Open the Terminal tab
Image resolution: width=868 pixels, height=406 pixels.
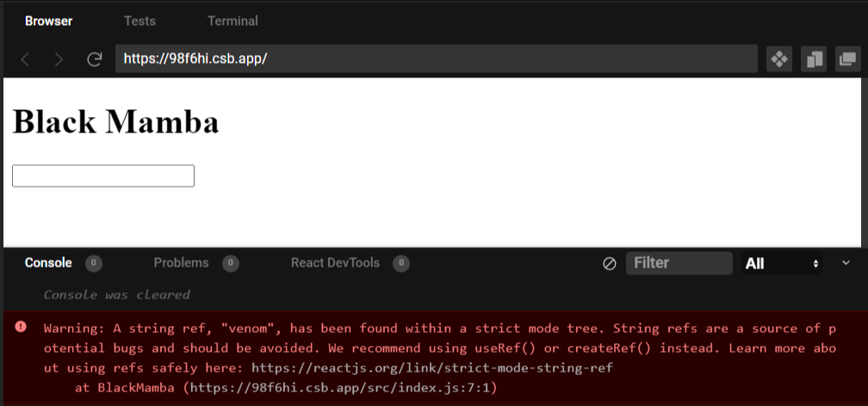coord(232,21)
